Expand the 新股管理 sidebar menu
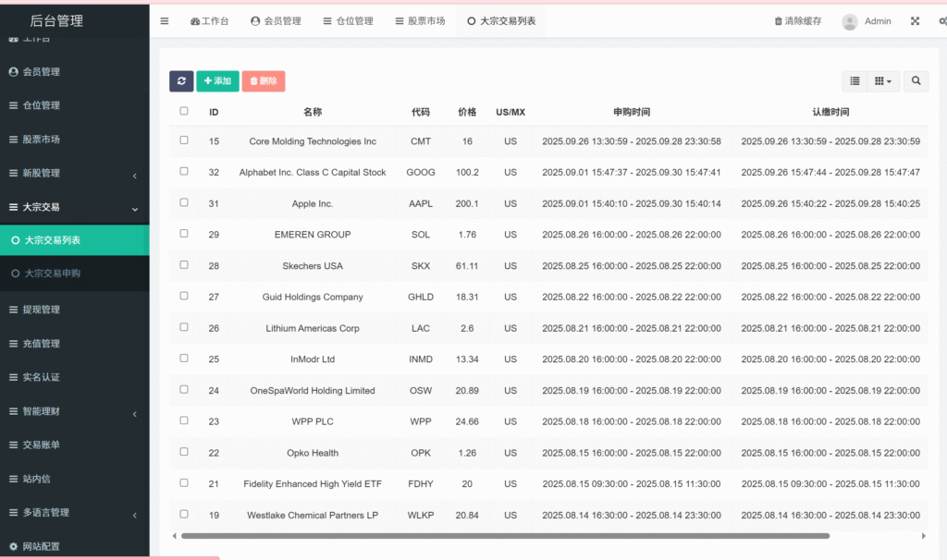The height and width of the screenshot is (560, 947). (x=74, y=173)
